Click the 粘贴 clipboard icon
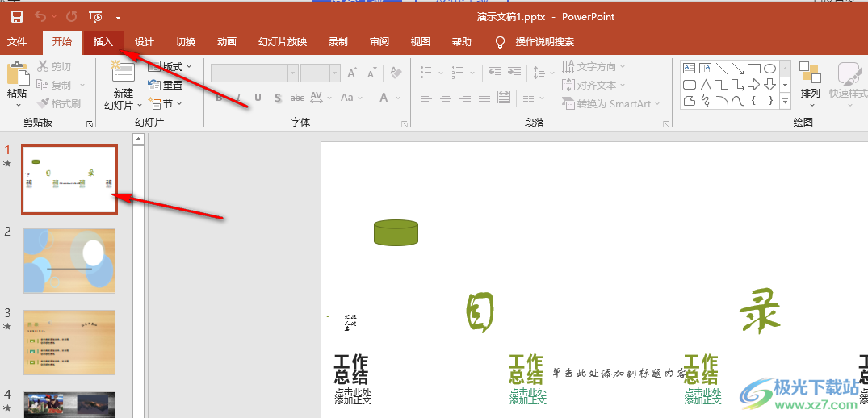This screenshot has width=868, height=418. click(x=17, y=73)
